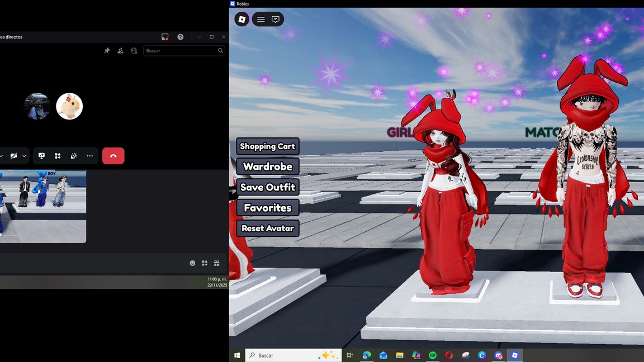Open Discord inbox icon in title bar
This screenshot has width=644, height=362.
click(165, 37)
